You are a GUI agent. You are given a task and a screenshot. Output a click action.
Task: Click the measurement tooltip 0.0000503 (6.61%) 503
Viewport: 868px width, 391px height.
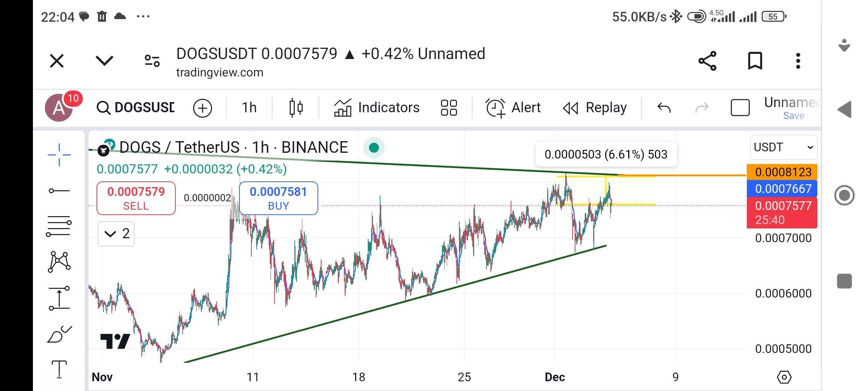coord(606,155)
